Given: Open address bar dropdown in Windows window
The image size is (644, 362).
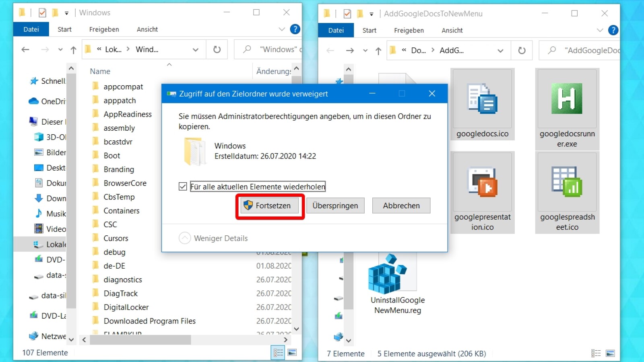Looking at the screenshot, I should point(196,49).
